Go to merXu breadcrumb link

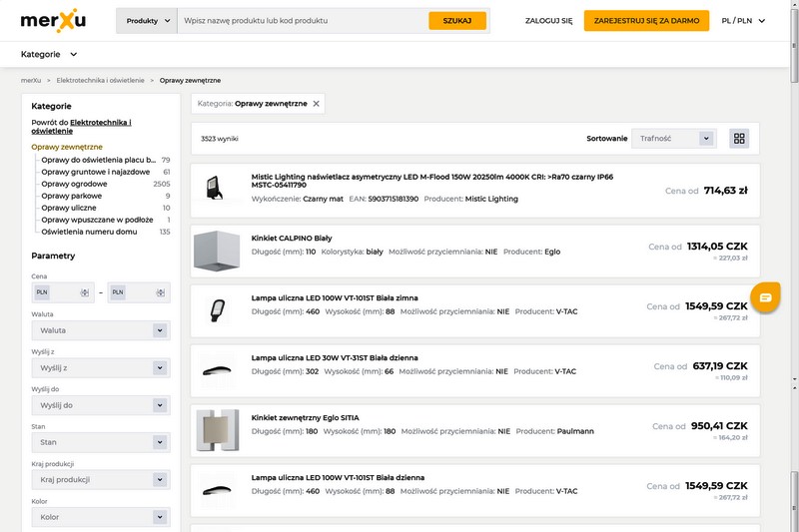point(31,81)
